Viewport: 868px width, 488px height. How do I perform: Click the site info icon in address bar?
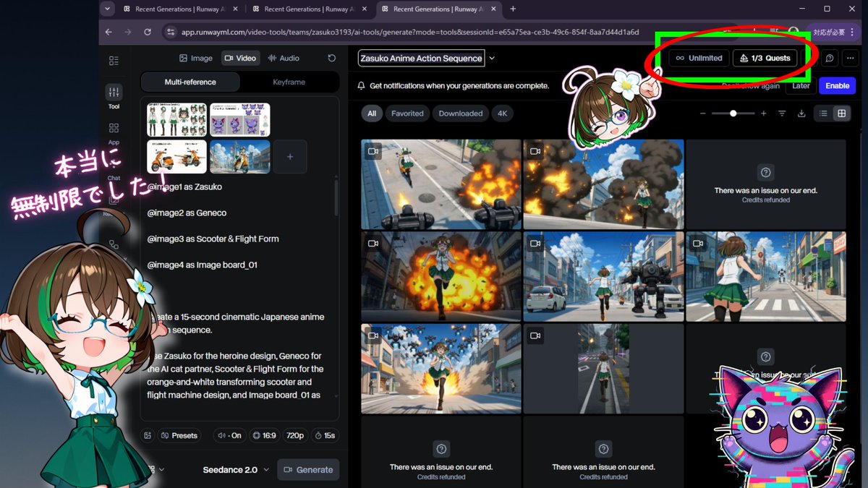(171, 32)
